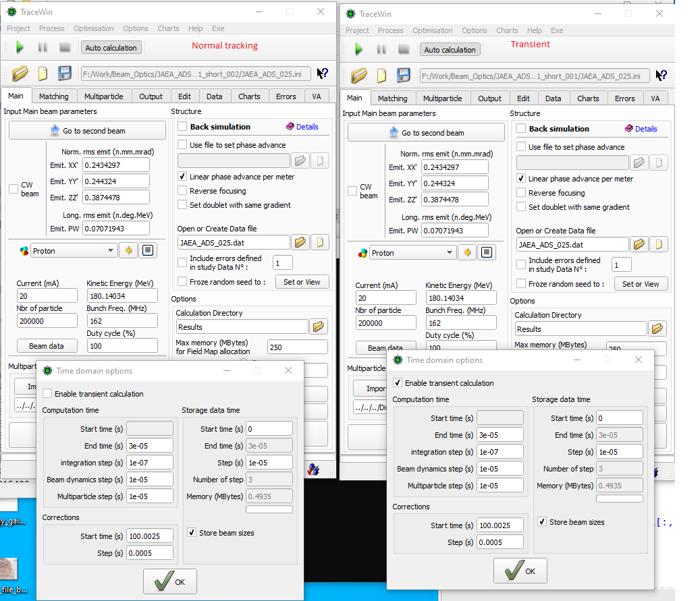
Task: Uncheck Store beam sizes in right dialog
Action: point(542,521)
